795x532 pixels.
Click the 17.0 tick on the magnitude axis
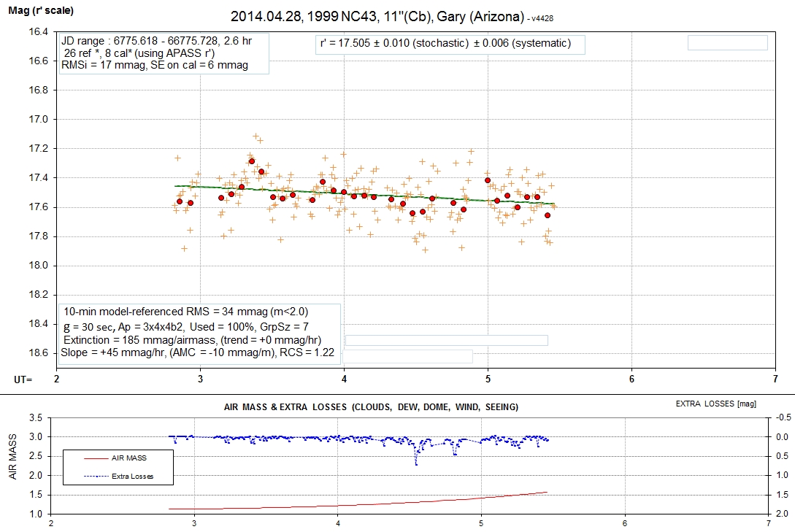pyautogui.click(x=38, y=120)
